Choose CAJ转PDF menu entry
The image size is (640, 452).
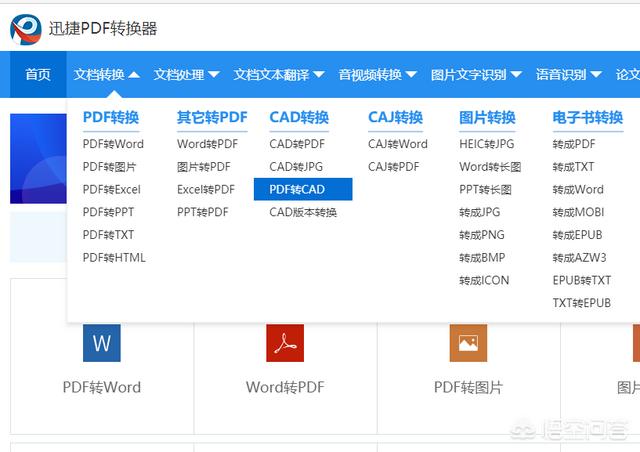393,167
